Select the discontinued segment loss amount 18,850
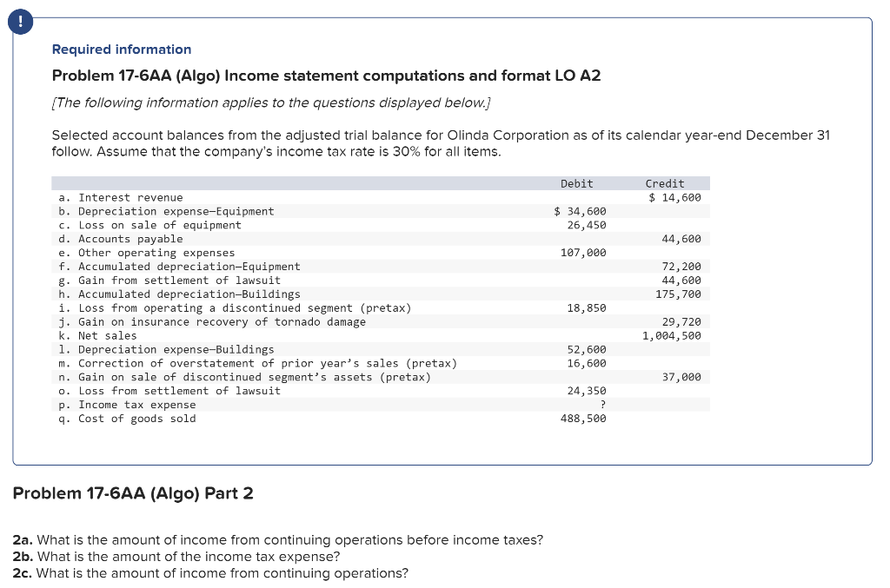The width and height of the screenshot is (890, 588). click(585, 307)
